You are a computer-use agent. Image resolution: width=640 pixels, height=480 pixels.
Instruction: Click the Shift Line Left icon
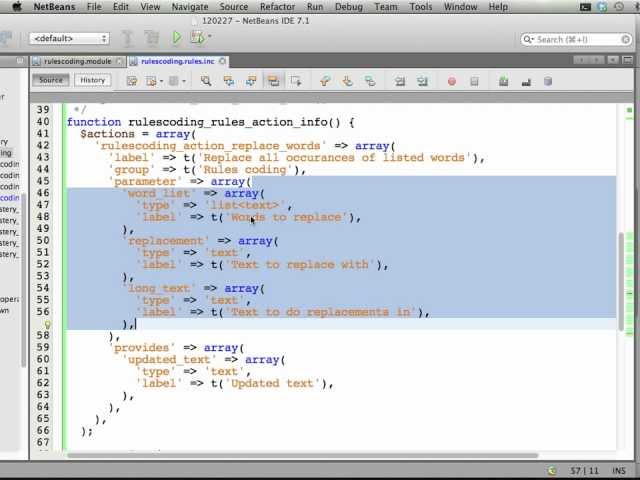point(398,81)
